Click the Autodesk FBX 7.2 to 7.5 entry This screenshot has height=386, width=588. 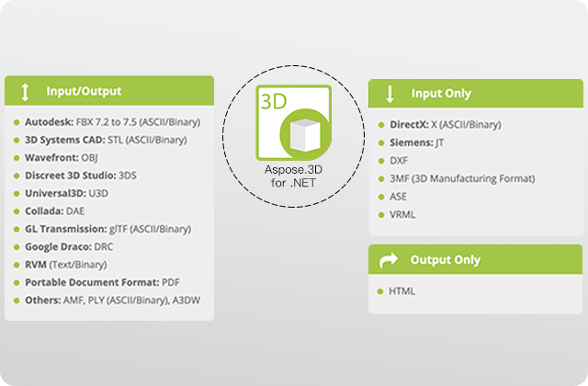(x=113, y=122)
